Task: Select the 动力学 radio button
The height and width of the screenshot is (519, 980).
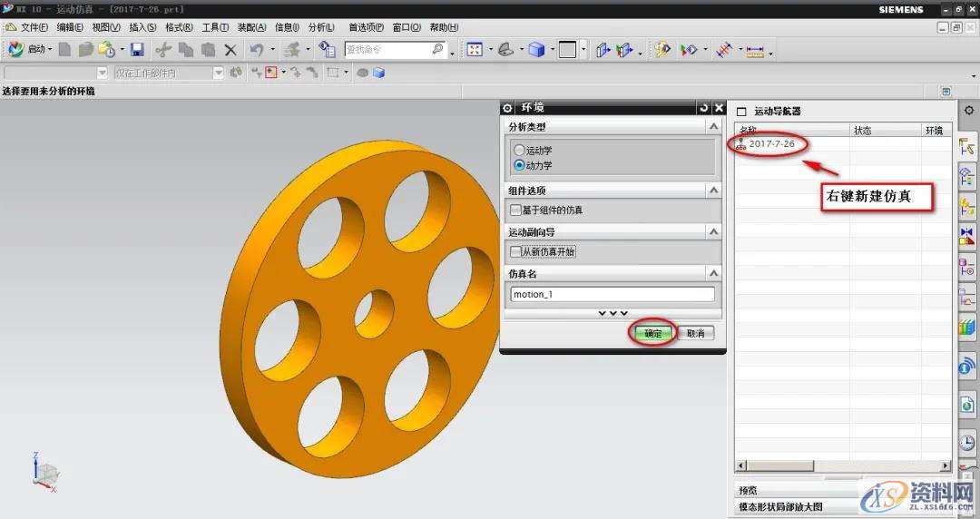Action: tap(519, 165)
